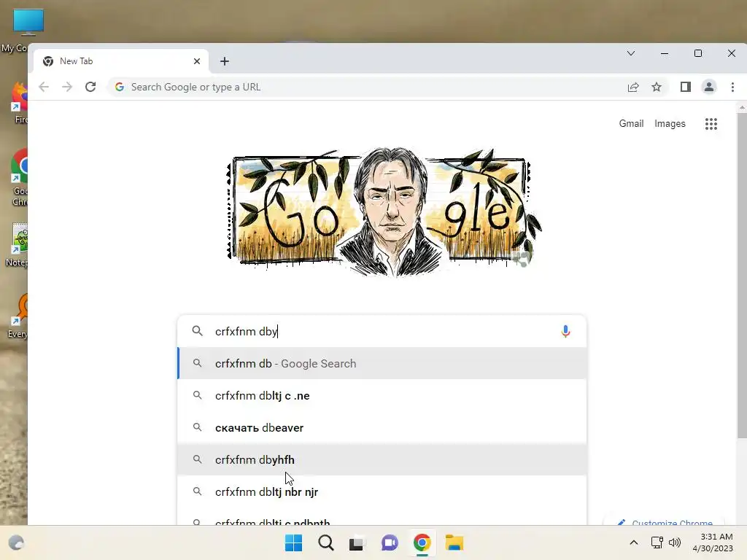Open the volume tray icon
Screen dimensions: 747x560
point(675,542)
